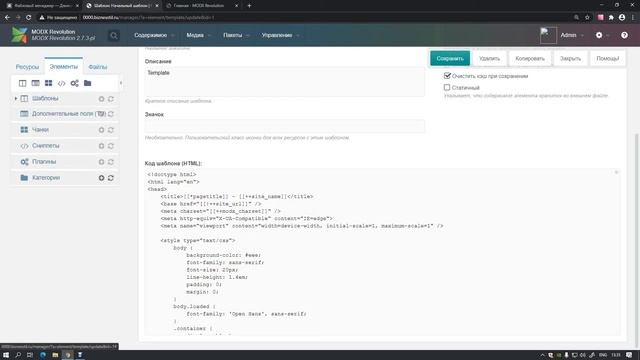Click the new snippet code icon in tree toolbar
Screen dimensions: 640x360
click(61, 83)
